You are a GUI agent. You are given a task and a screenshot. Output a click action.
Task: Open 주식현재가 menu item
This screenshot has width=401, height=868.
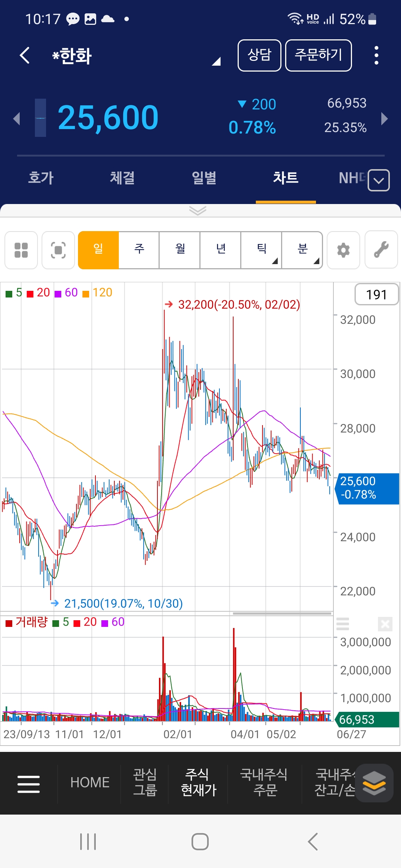pyautogui.click(x=198, y=783)
